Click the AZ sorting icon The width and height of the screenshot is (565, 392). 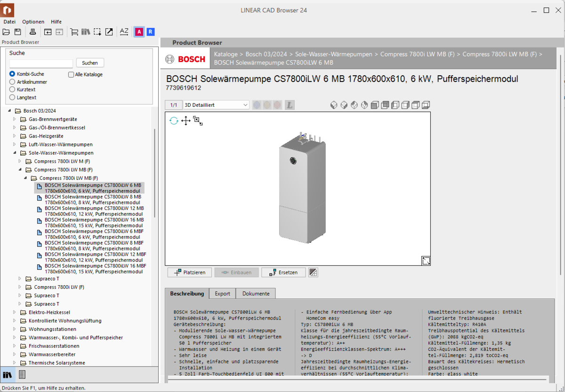point(124,32)
